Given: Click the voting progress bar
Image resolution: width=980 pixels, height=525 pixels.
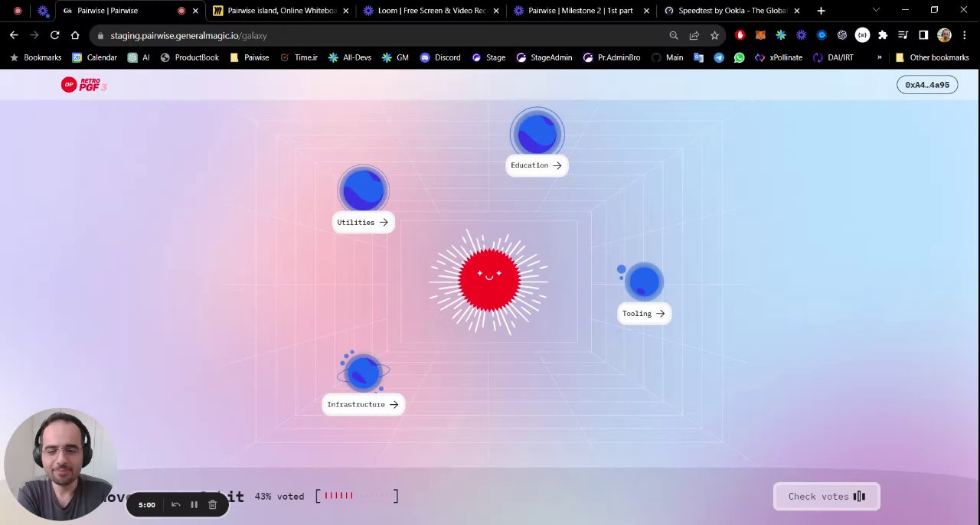Looking at the screenshot, I should (358, 496).
